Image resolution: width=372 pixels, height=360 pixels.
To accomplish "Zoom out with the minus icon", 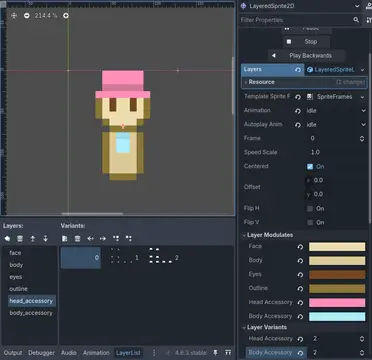I will (27, 16).
